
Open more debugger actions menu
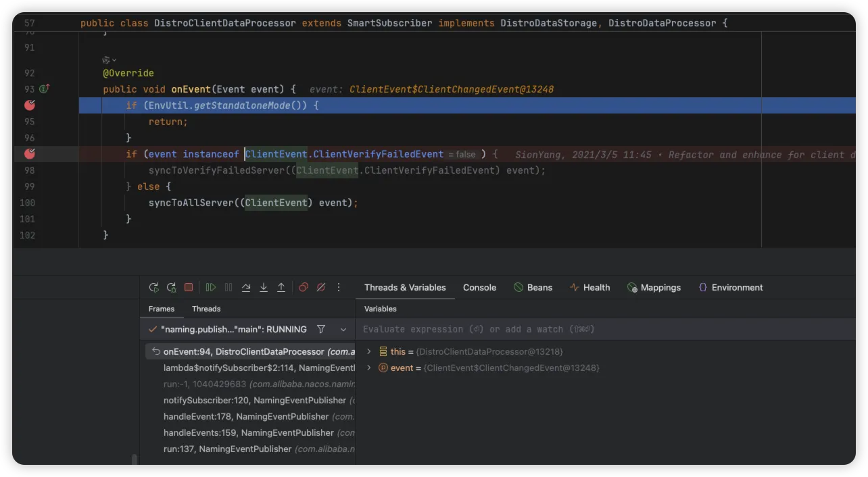(339, 287)
